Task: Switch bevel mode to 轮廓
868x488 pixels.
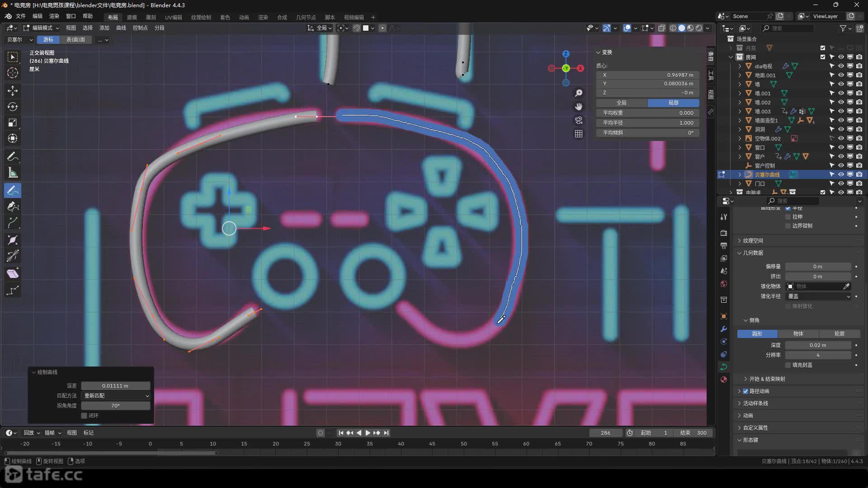Action: (839, 333)
